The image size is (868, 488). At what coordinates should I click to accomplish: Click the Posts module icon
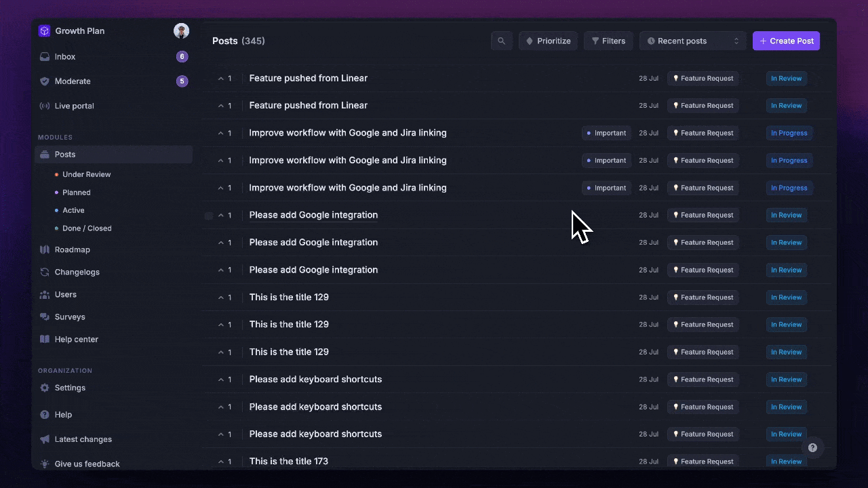(x=45, y=155)
